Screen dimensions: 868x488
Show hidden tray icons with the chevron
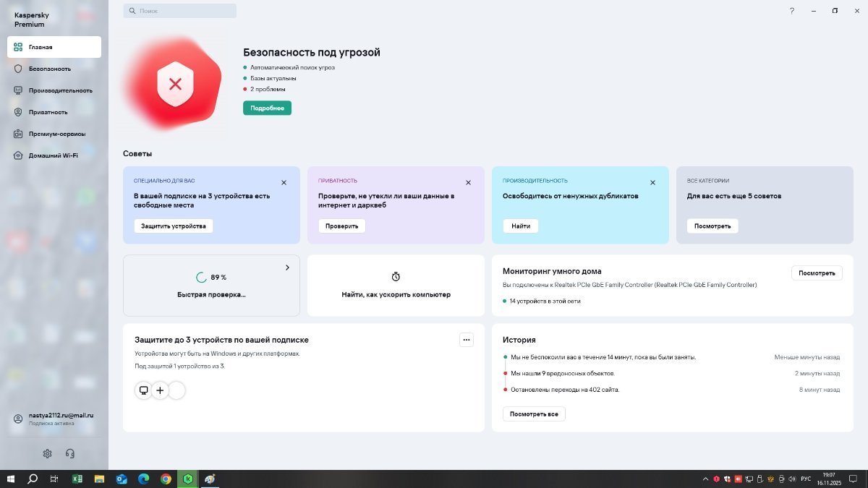pos(705,479)
